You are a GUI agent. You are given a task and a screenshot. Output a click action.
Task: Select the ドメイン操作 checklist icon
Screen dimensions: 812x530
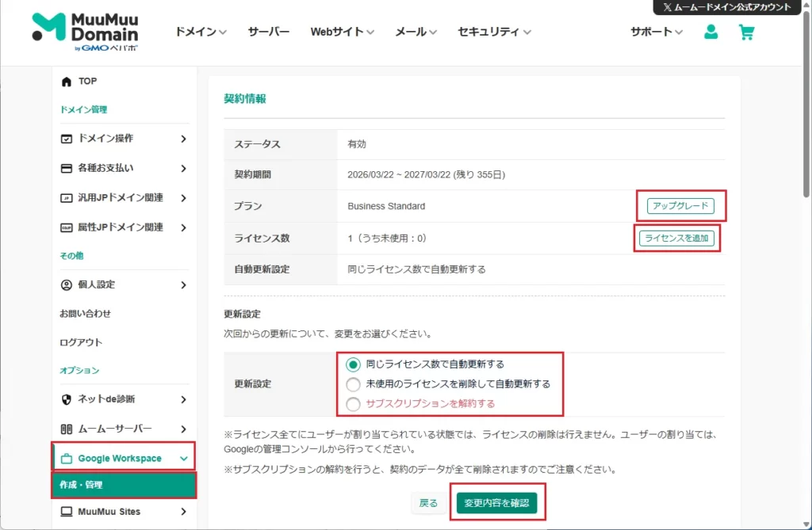point(67,139)
